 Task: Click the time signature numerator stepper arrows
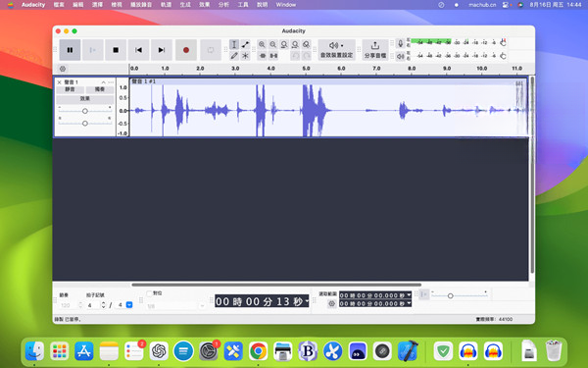point(104,305)
